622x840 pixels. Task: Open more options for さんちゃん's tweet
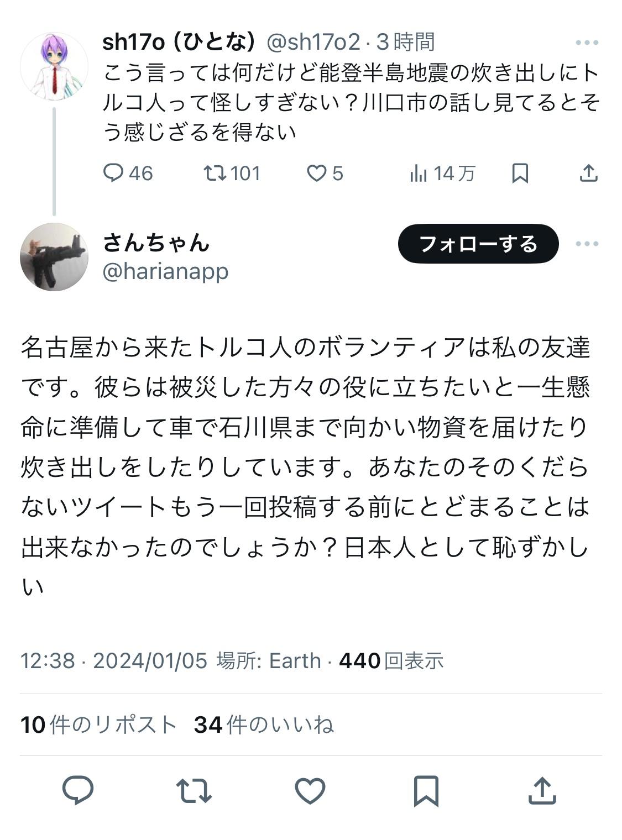587,244
